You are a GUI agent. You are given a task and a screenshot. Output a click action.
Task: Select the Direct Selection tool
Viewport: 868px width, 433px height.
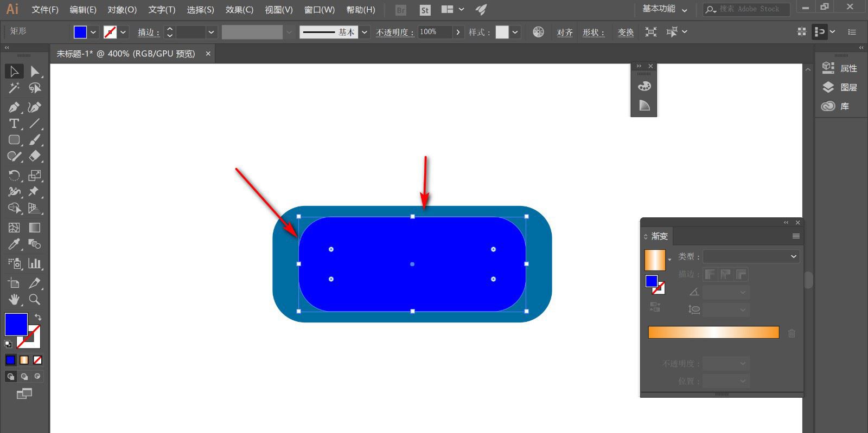34,71
